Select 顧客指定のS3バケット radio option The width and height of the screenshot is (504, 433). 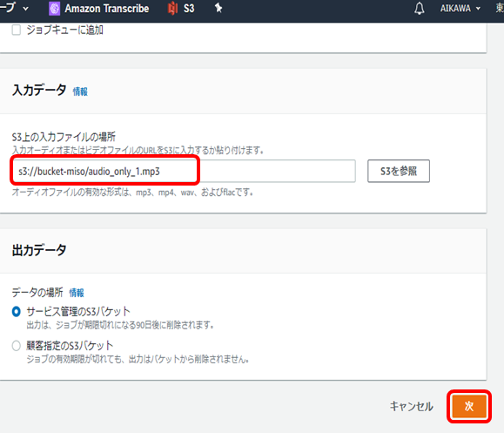[x=16, y=346]
